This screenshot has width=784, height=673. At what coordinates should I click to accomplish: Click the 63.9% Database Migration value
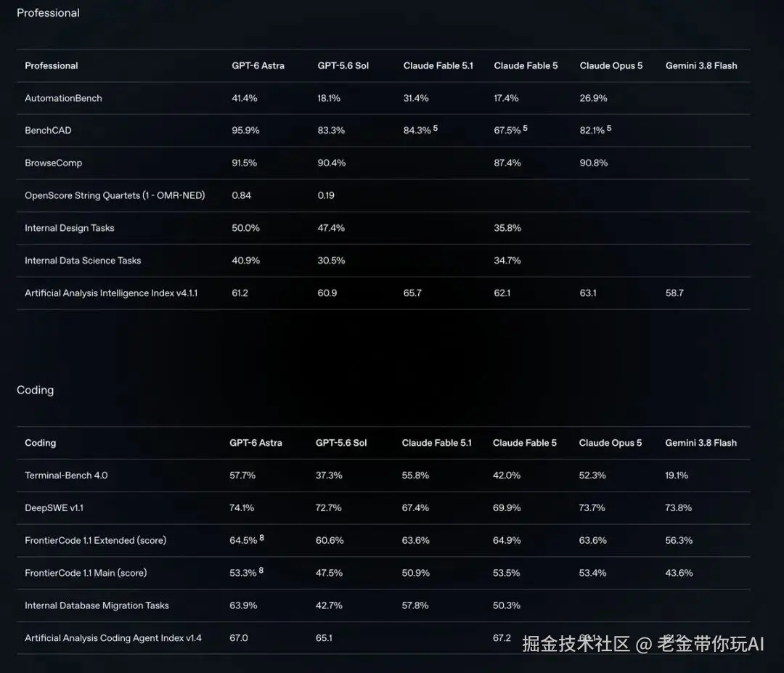tap(243, 605)
